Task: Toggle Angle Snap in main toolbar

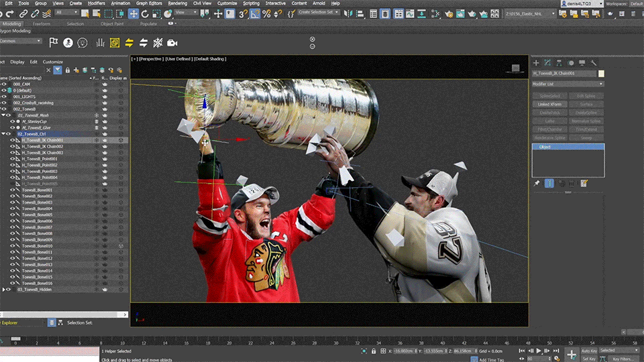Action: tap(255, 14)
